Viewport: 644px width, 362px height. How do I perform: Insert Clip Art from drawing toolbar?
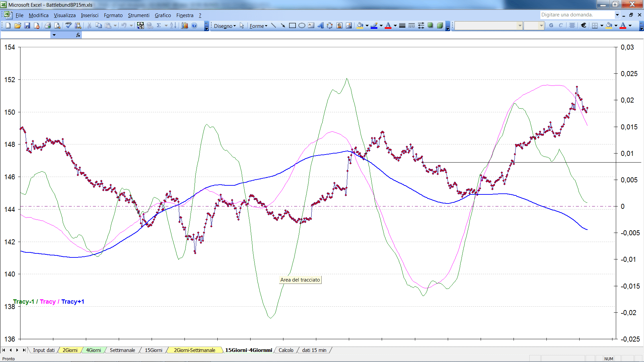pos(339,25)
